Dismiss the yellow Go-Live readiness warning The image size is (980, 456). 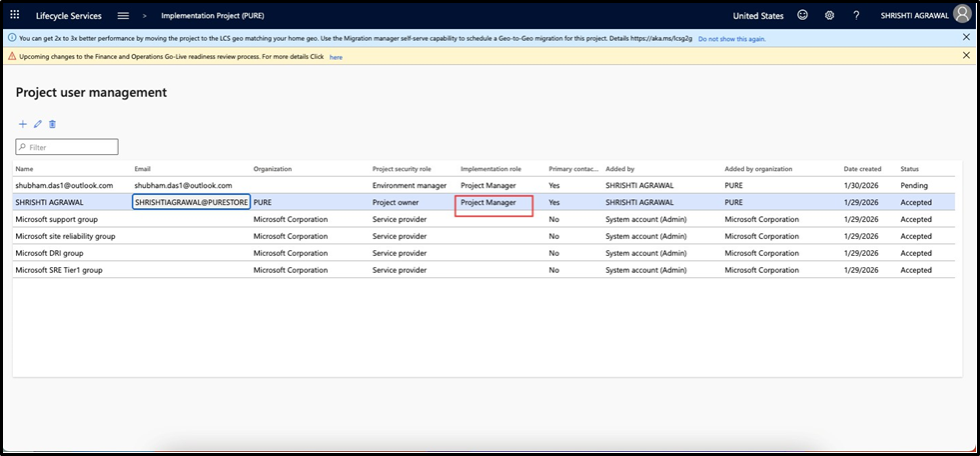coord(966,56)
